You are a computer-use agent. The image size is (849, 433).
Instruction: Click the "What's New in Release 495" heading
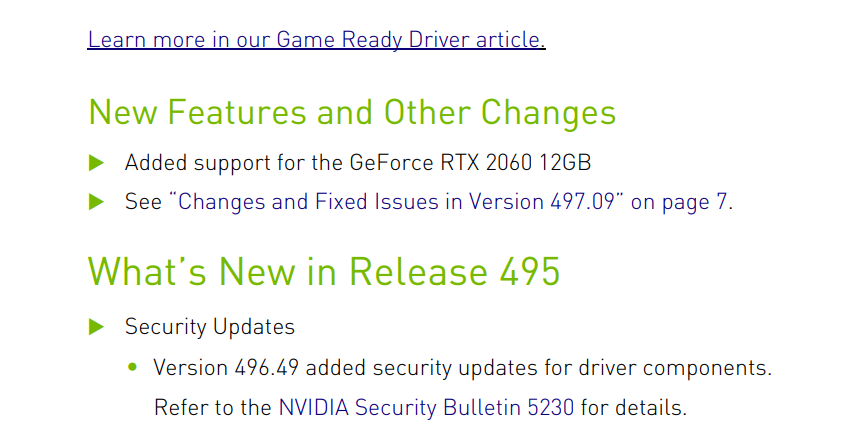(324, 272)
